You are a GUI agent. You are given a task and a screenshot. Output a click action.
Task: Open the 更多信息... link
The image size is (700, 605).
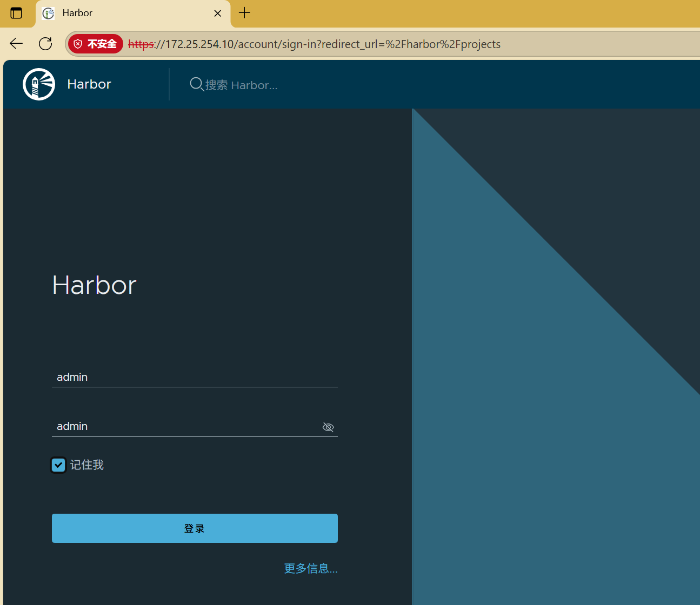coord(311,568)
